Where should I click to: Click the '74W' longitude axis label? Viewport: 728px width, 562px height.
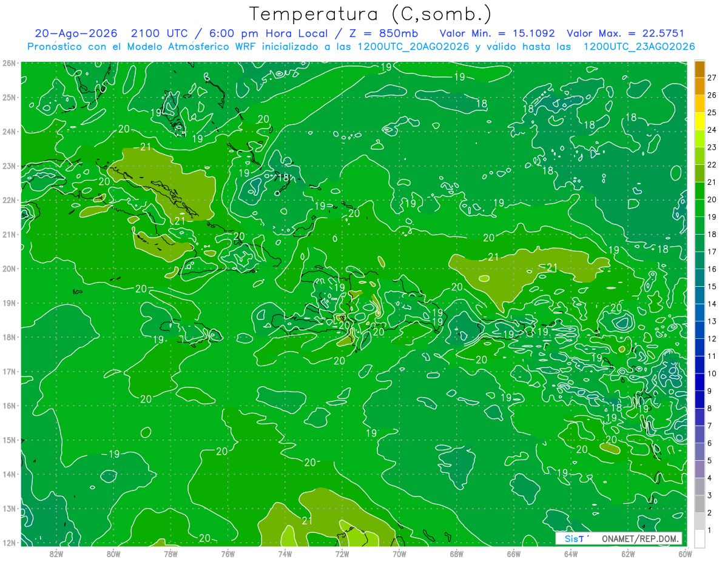(285, 553)
